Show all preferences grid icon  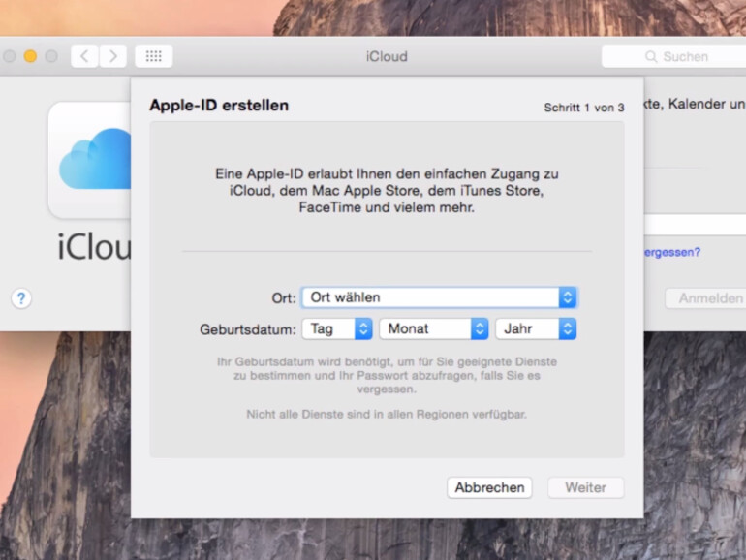[x=154, y=56]
